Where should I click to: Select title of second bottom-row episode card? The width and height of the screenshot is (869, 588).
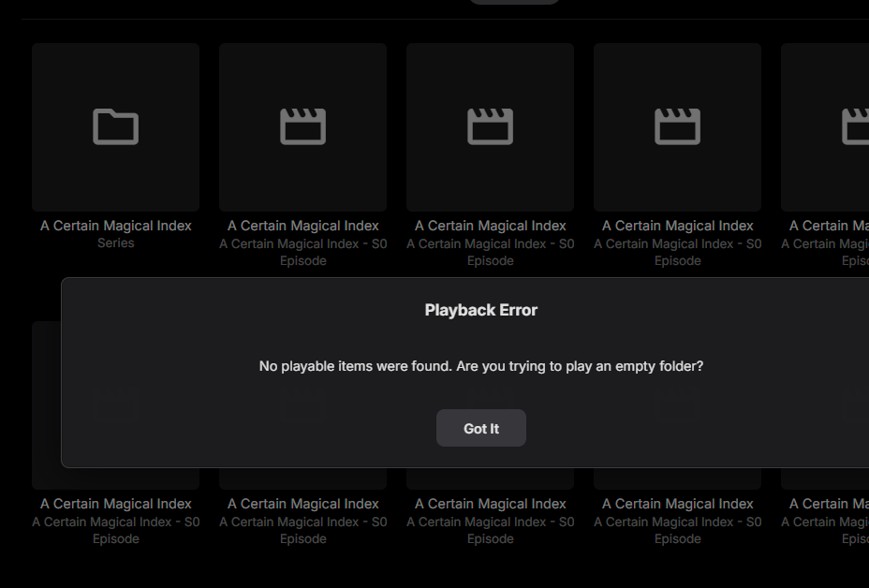(x=302, y=504)
